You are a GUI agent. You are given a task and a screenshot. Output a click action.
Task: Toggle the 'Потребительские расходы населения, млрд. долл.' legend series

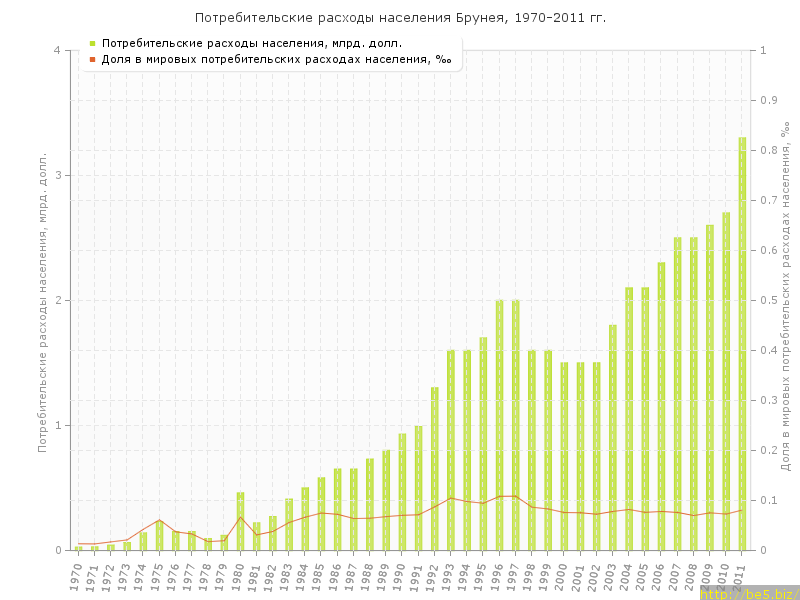[x=252, y=43]
